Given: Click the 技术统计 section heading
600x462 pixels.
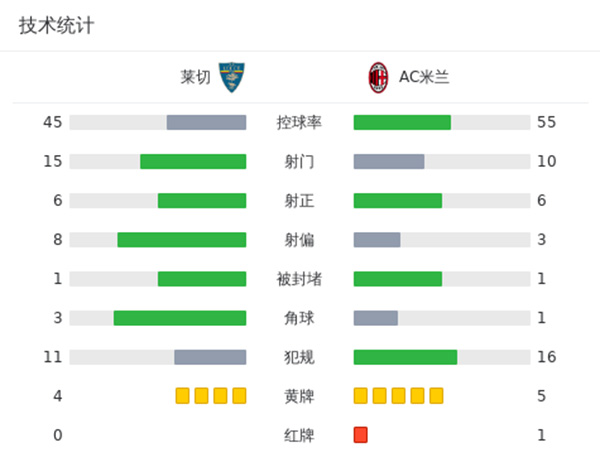Looking at the screenshot, I should pyautogui.click(x=57, y=26).
